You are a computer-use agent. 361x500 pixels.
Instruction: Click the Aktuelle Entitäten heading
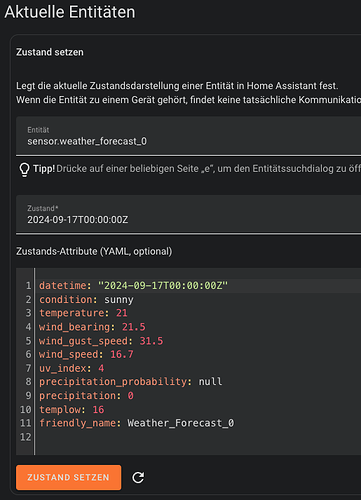click(70, 12)
